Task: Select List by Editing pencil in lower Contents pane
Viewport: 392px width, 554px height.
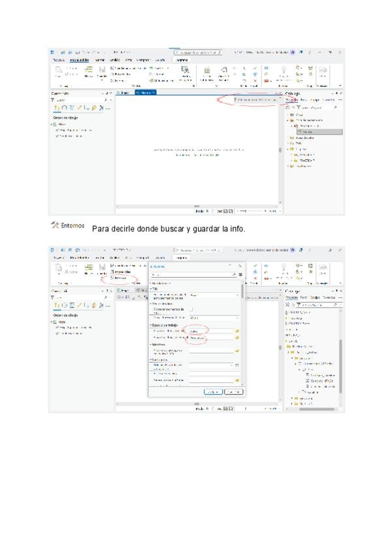Action: (x=80, y=305)
